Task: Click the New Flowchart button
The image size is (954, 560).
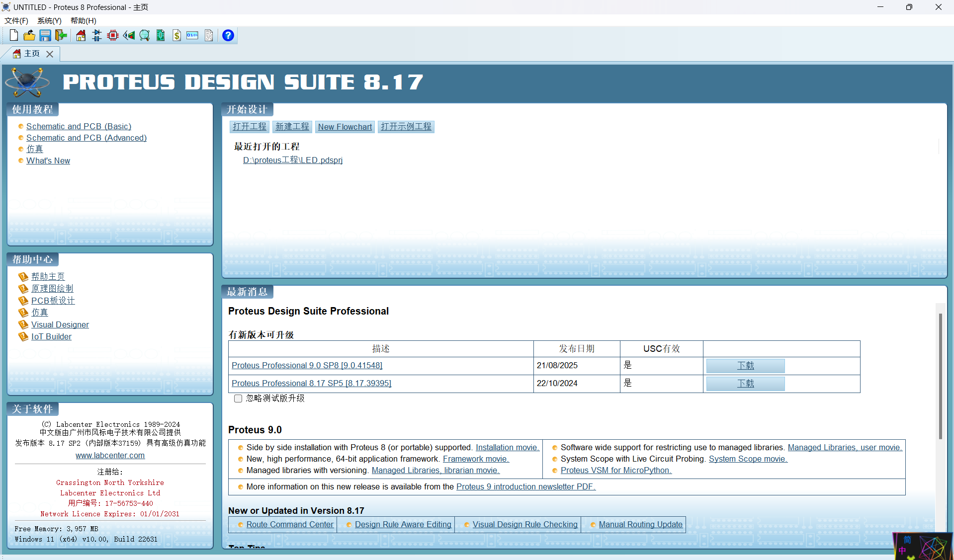Action: [x=345, y=127]
